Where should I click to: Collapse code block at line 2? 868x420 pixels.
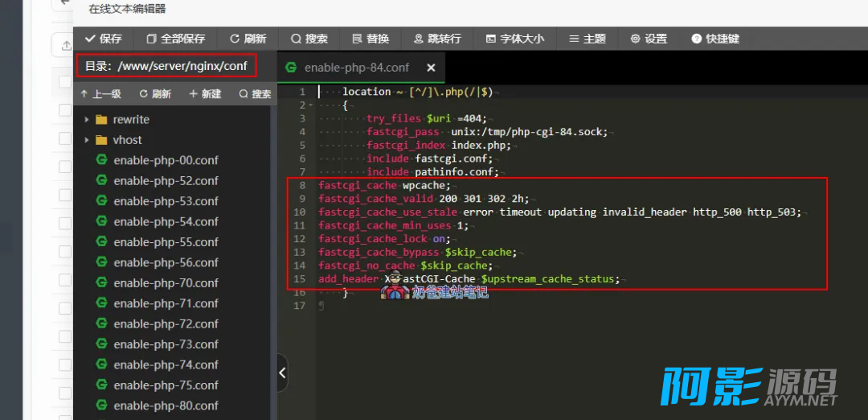click(309, 105)
